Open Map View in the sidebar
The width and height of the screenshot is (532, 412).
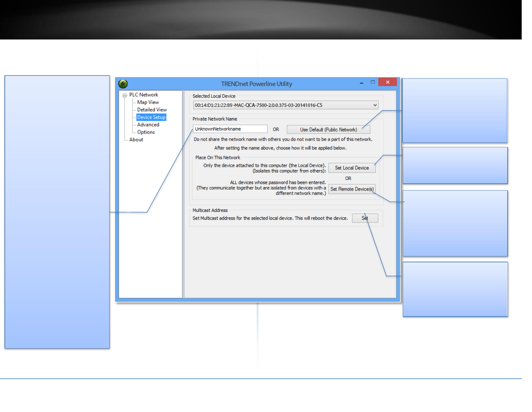(148, 102)
